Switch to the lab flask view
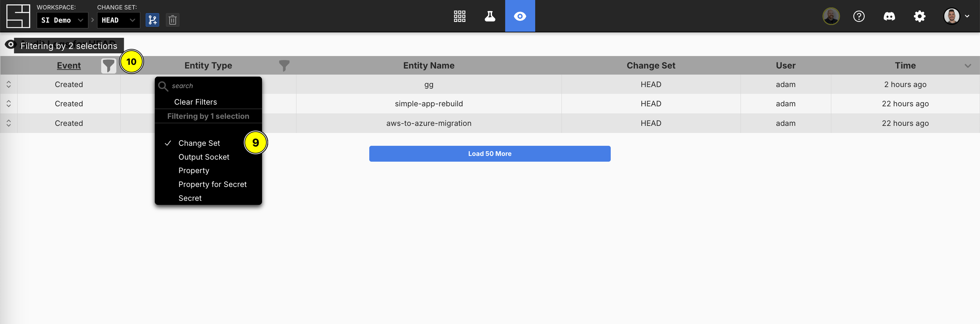The width and height of the screenshot is (980, 324). [x=490, y=16]
